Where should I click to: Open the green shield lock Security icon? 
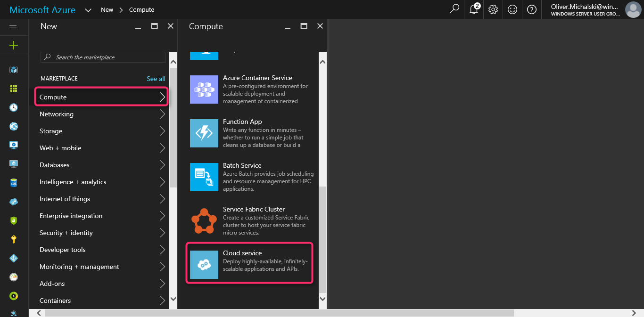click(13, 220)
